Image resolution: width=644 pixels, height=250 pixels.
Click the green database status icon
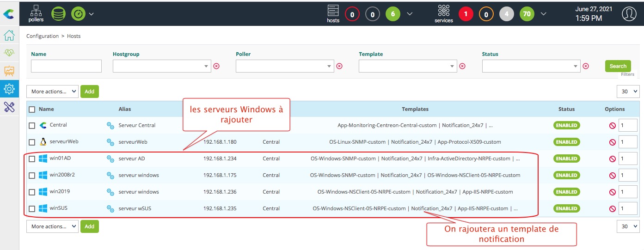click(58, 13)
